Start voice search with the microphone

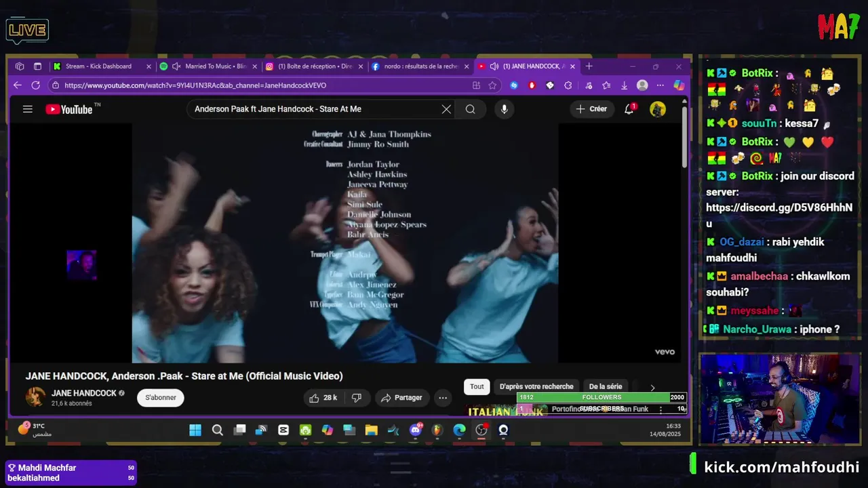coord(504,109)
